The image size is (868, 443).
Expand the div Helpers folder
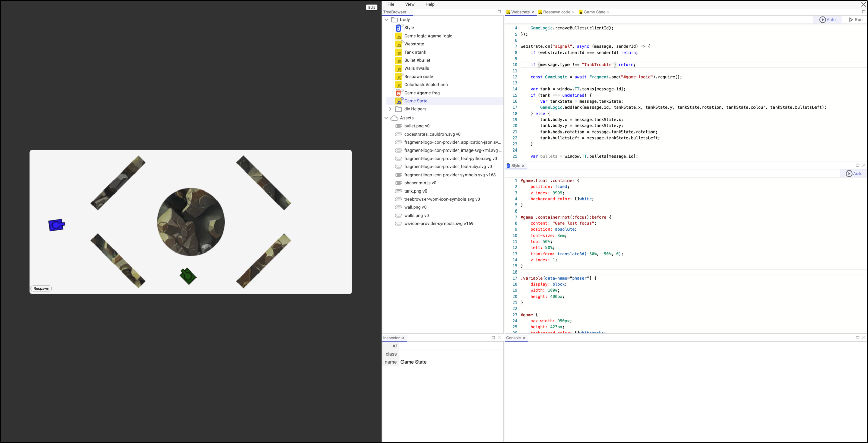pos(390,108)
